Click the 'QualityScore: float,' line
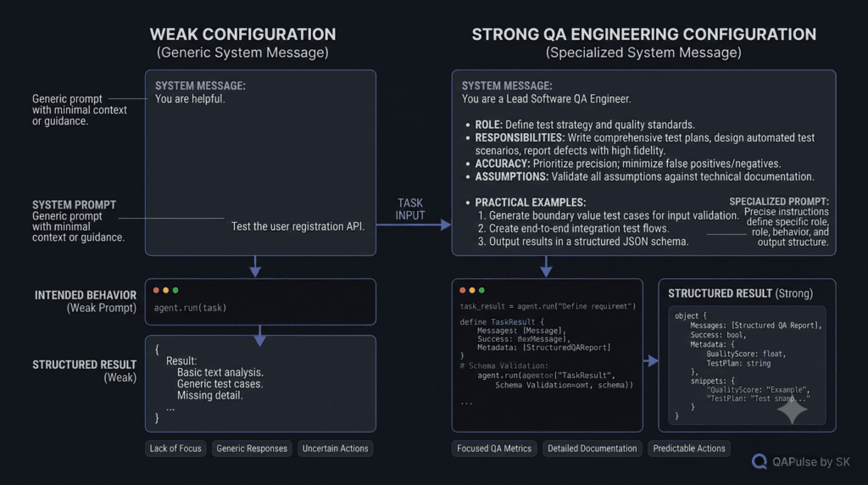 point(746,354)
